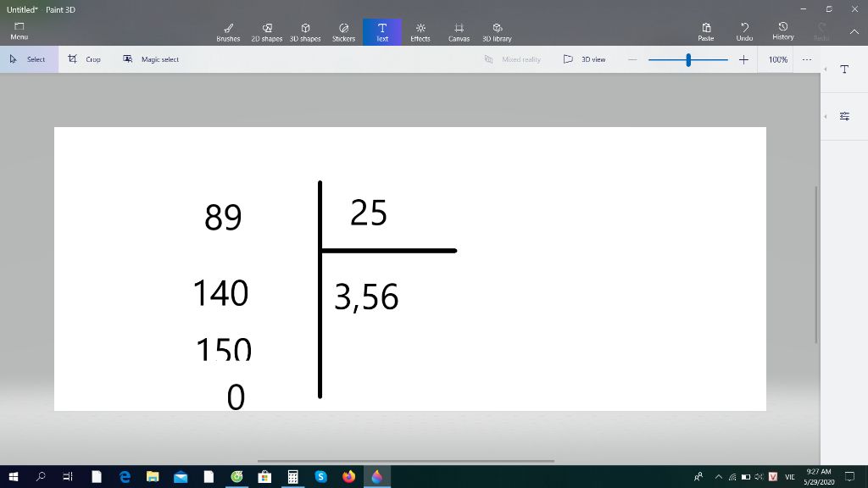868x488 pixels.
Task: Collapse the ribbon with top-right chevron
Action: [854, 32]
